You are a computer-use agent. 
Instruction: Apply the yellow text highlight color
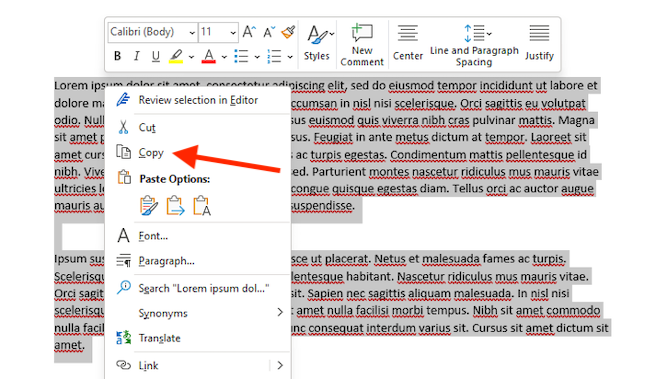click(x=176, y=56)
